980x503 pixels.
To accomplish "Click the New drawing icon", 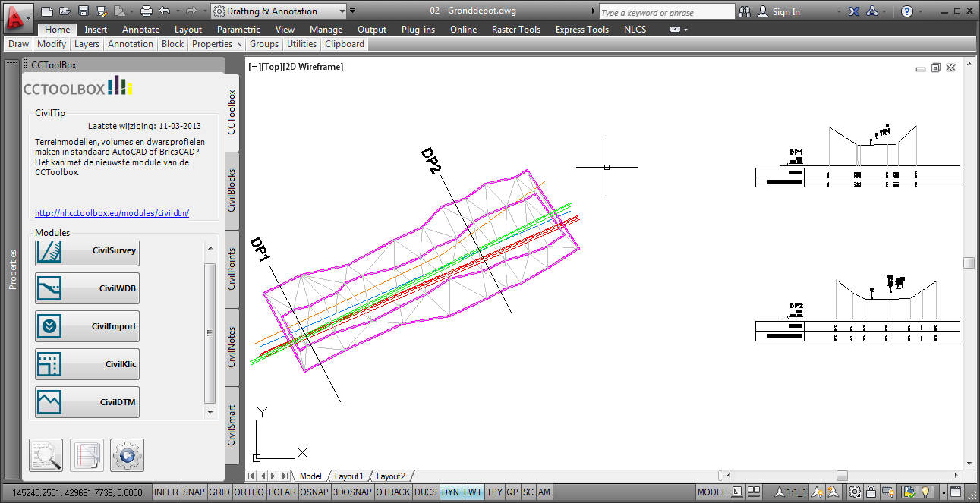I will pyautogui.click(x=47, y=11).
